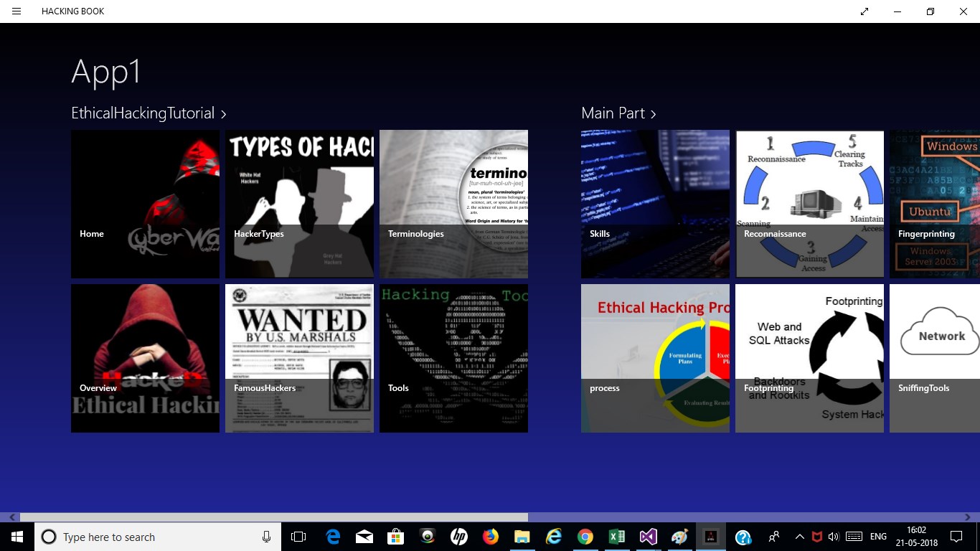This screenshot has height=551, width=980.
Task: Open the People icon on the taskbar
Action: tap(774, 537)
